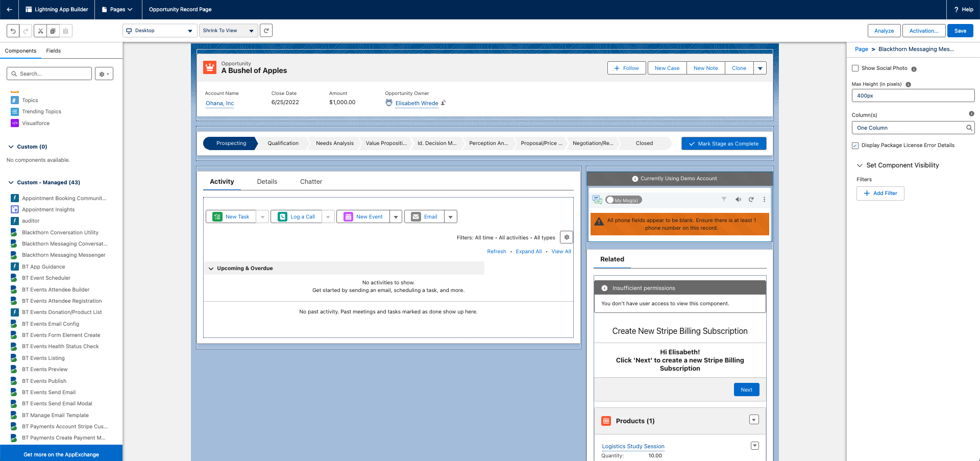This screenshot has height=461, width=980.
Task: Click the Help question mark icon
Action: click(x=956, y=9)
